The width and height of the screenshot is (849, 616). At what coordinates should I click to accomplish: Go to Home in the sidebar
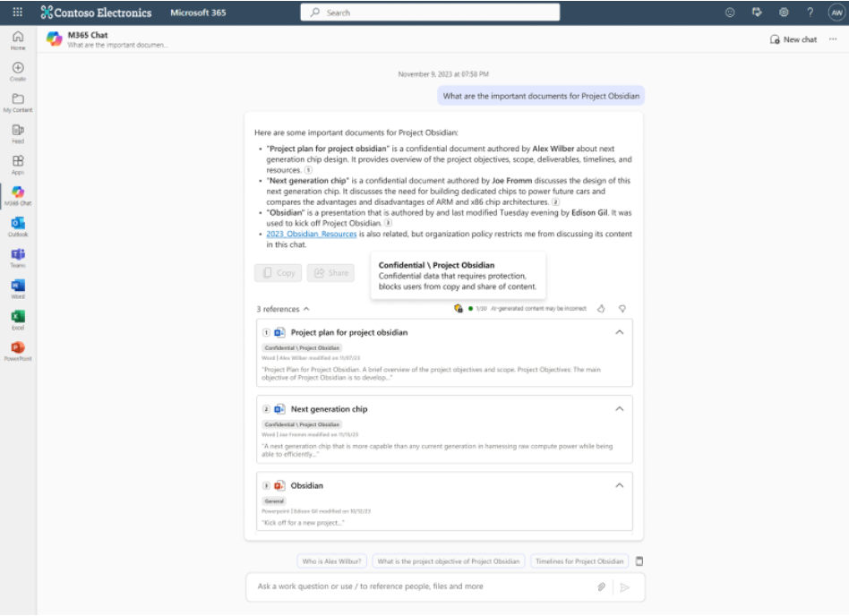tap(18, 40)
